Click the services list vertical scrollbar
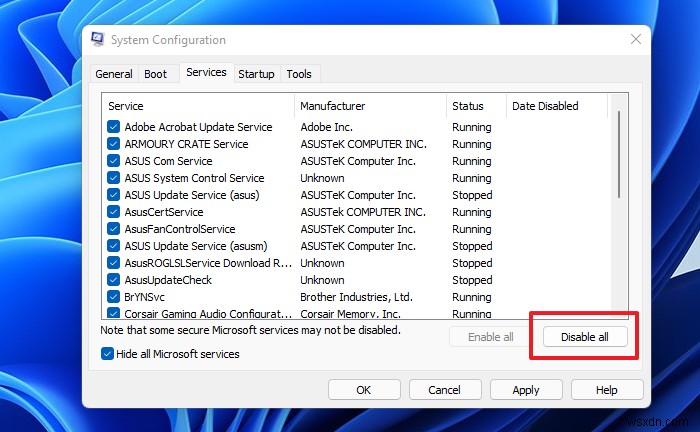 pyautogui.click(x=619, y=154)
